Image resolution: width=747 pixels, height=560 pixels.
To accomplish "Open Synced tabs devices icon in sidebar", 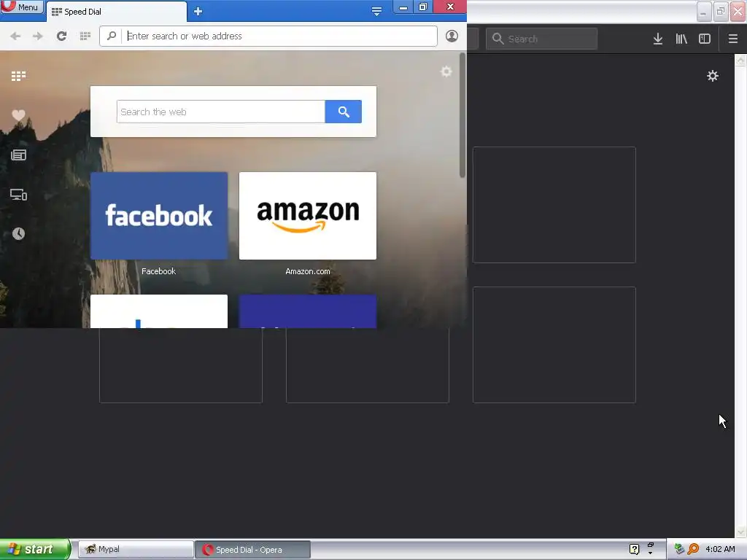I will pos(18,194).
